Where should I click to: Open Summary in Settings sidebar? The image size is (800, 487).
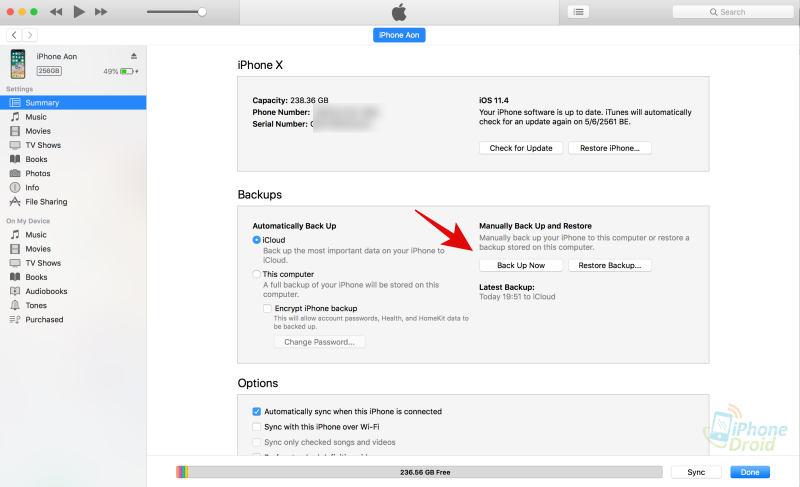[73, 102]
